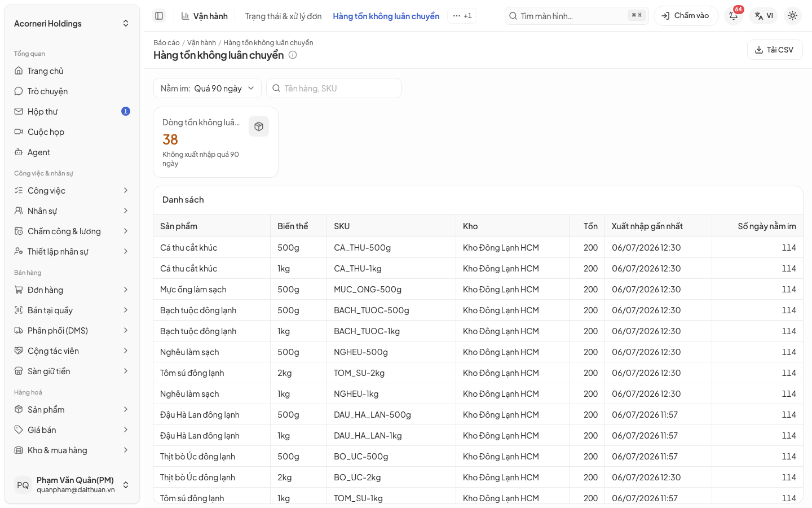Switch language with the VI button
The width and height of the screenshot is (812, 508).
pos(764,16)
